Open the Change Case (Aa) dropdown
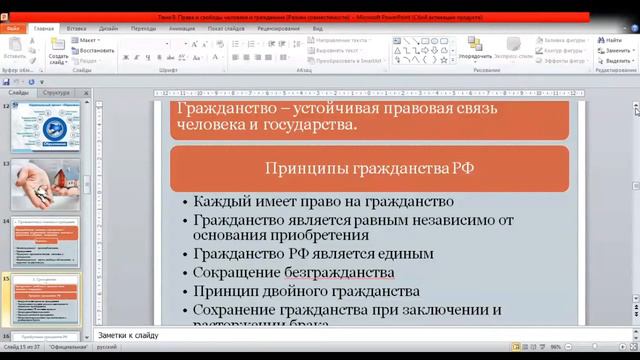 pyautogui.click(x=197, y=58)
